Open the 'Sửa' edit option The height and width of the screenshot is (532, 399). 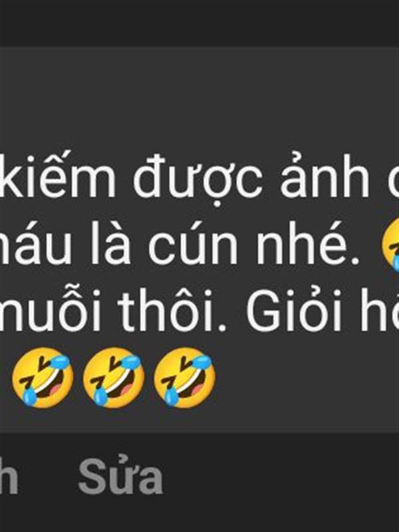click(x=120, y=476)
